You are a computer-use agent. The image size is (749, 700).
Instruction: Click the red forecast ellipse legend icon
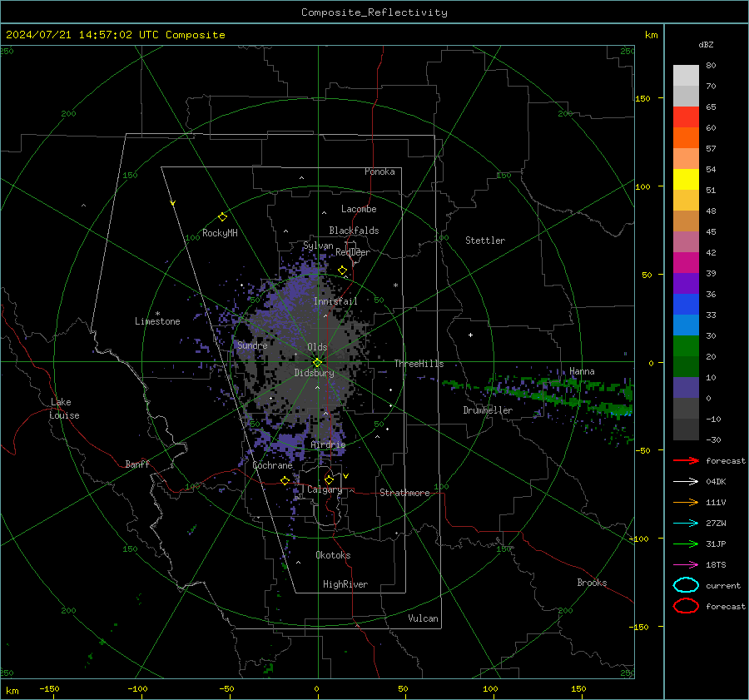686,606
